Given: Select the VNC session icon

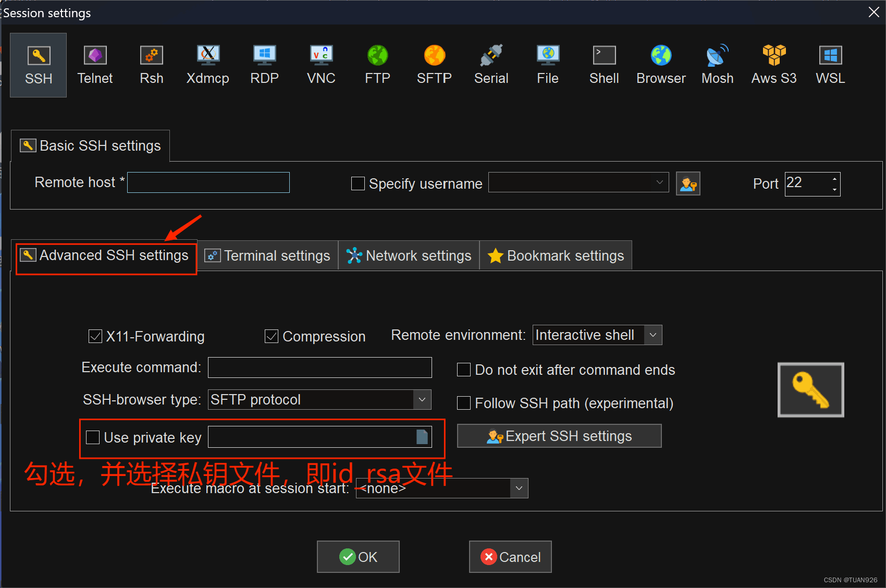Looking at the screenshot, I should click(321, 65).
